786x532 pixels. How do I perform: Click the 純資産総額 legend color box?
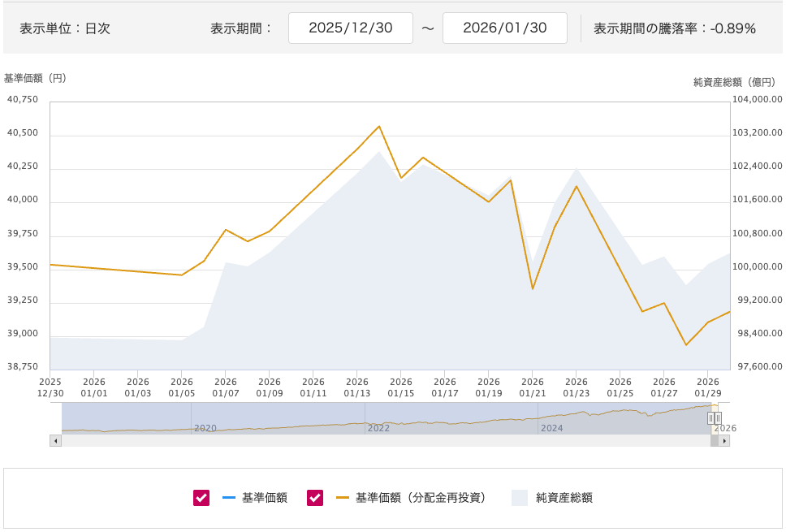pyautogui.click(x=519, y=498)
